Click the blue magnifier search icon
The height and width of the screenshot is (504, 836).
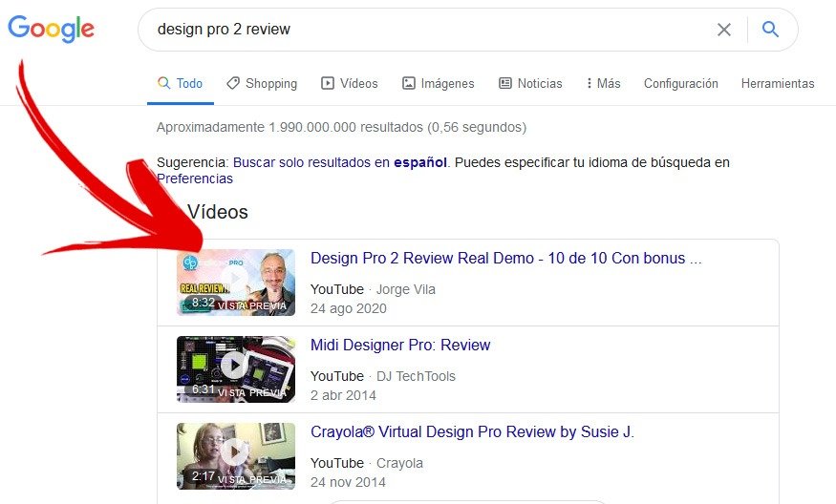(770, 29)
